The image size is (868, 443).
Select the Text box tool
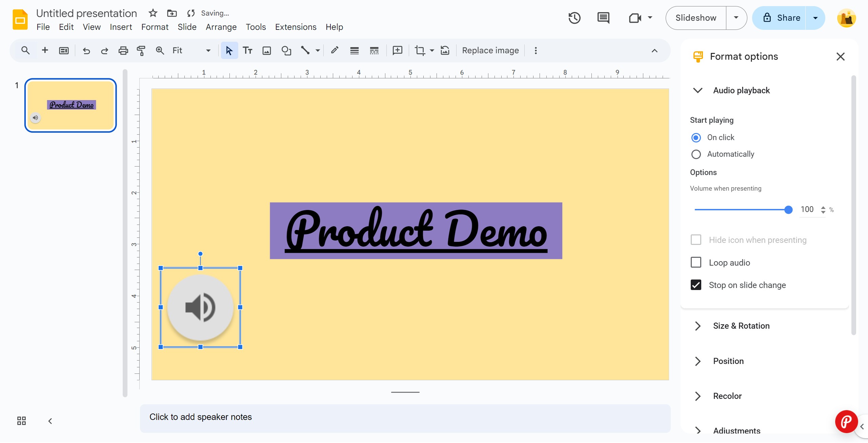pyautogui.click(x=248, y=51)
